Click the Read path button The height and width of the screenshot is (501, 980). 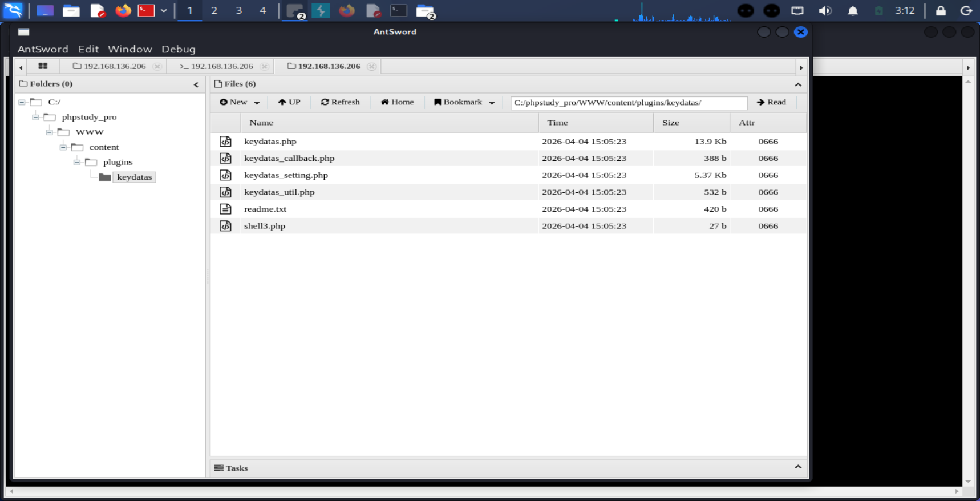click(x=771, y=102)
